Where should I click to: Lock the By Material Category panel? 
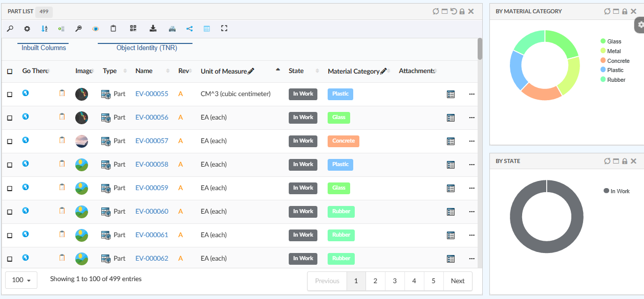point(625,11)
